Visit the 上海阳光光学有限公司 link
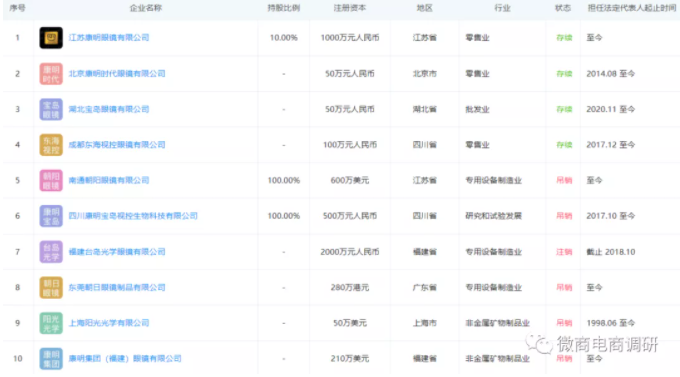The width and height of the screenshot is (680, 377). tap(109, 323)
